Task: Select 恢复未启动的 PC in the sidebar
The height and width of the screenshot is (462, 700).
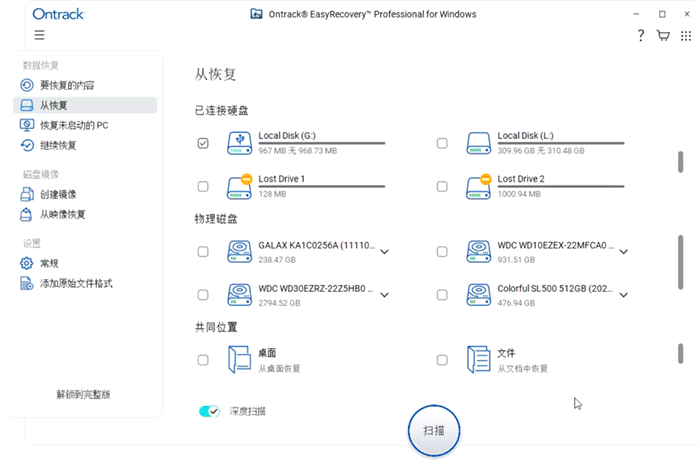Action: (85, 125)
